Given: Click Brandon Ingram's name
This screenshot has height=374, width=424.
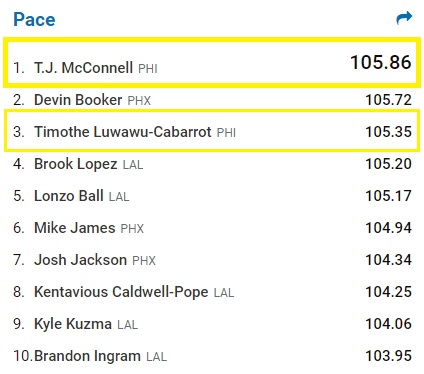Looking at the screenshot, I should coord(87,356).
